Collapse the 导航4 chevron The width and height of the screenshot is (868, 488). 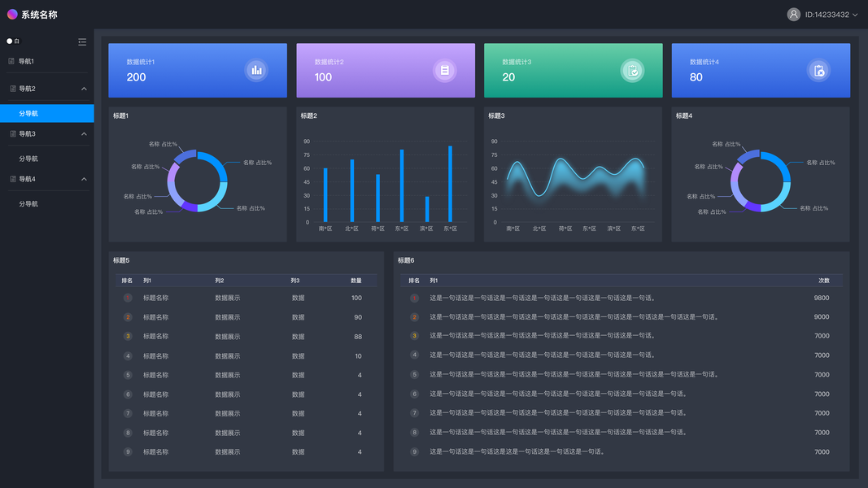(84, 179)
